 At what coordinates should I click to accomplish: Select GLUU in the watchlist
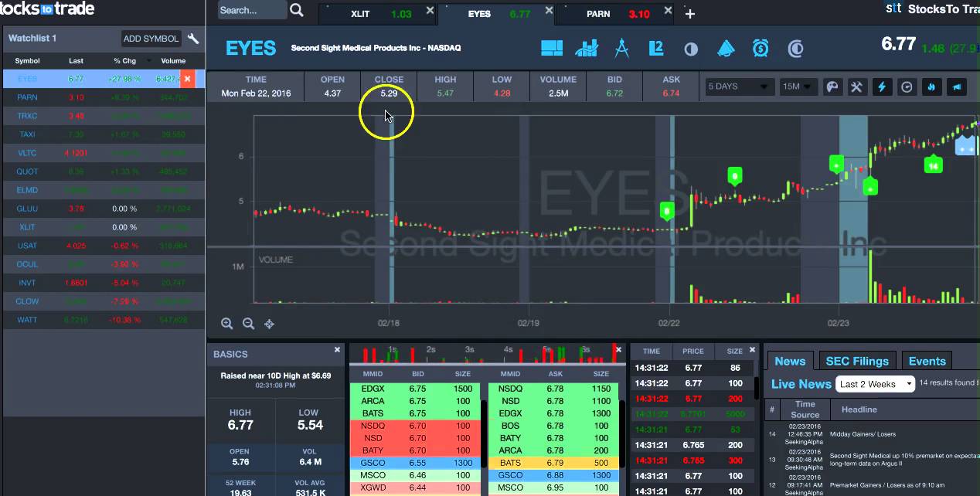(104, 209)
